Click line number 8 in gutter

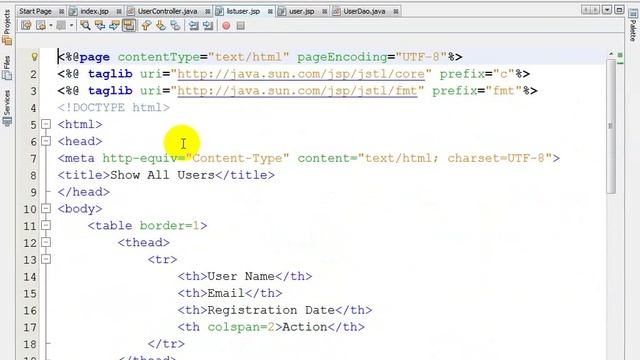point(33,176)
